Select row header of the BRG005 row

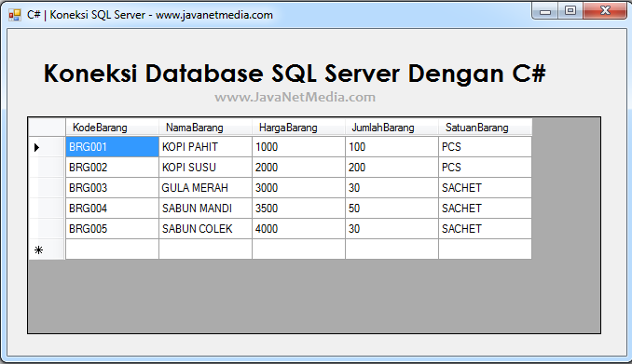pyautogui.click(x=47, y=229)
